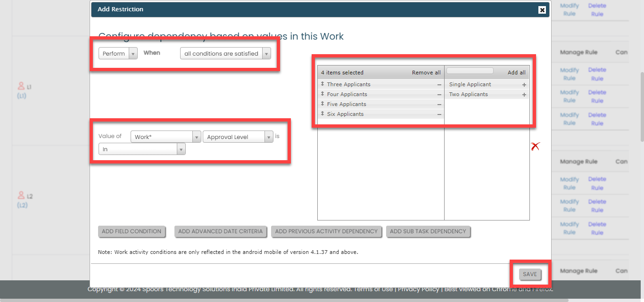Add Two Applicants with plus icon
The width and height of the screenshot is (644, 302).
pyautogui.click(x=524, y=95)
